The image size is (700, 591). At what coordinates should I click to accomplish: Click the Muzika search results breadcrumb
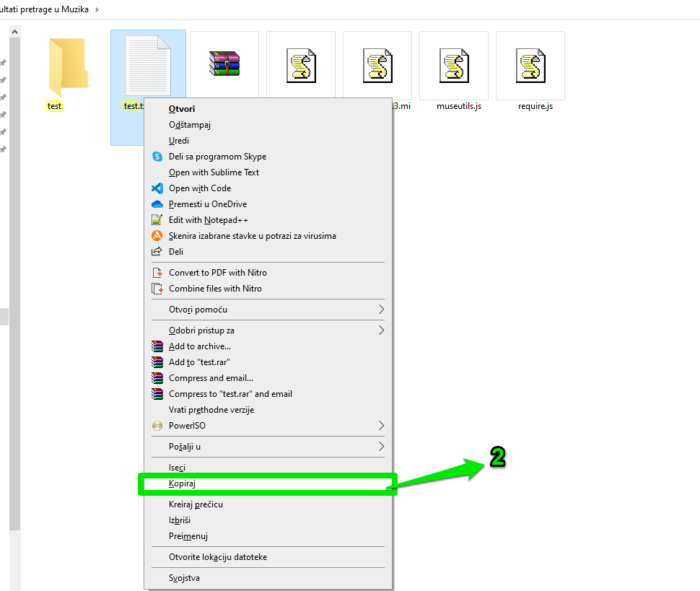pos(44,9)
